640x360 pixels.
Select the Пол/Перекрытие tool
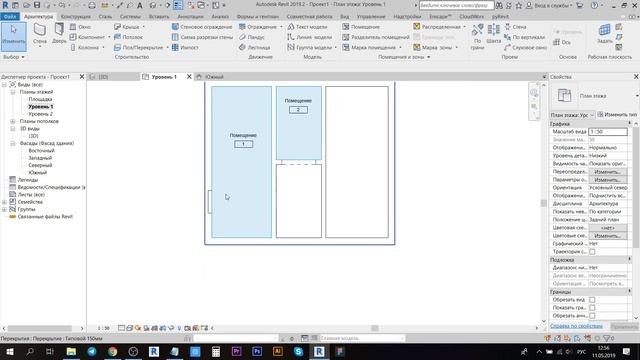coord(138,47)
